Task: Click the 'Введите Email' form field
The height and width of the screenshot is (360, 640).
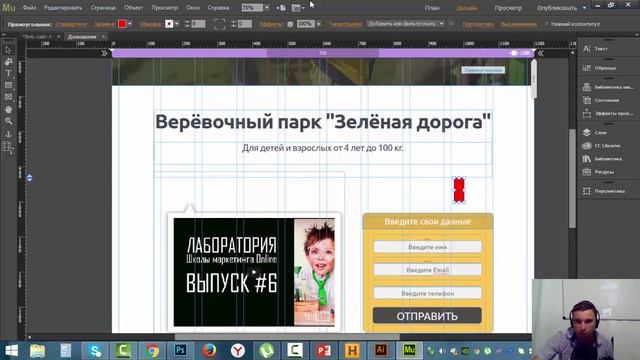Action: point(427,270)
